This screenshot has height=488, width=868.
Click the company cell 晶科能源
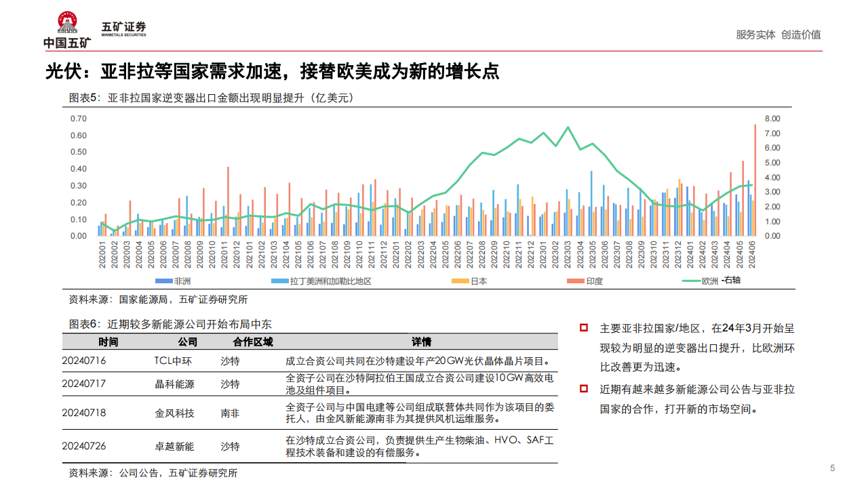click(x=175, y=384)
